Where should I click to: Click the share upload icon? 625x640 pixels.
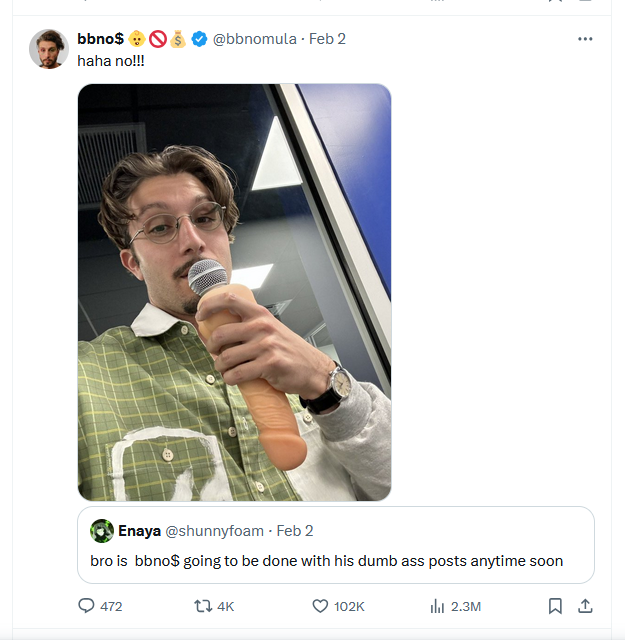[x=586, y=606]
